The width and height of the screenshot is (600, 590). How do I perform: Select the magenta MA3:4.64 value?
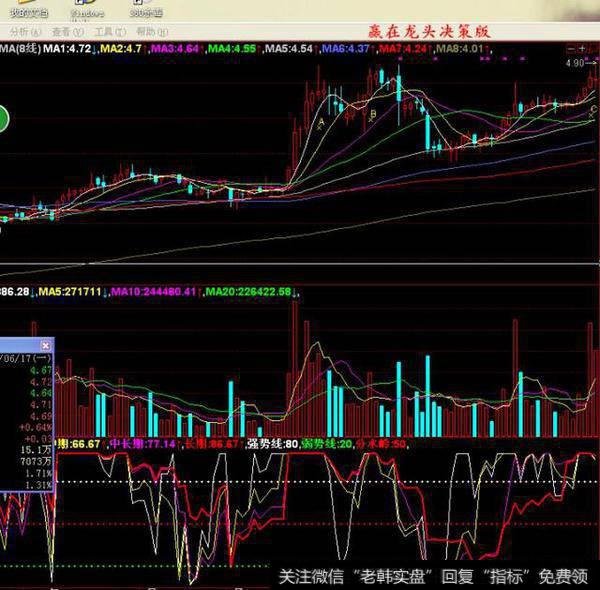[x=175, y=49]
